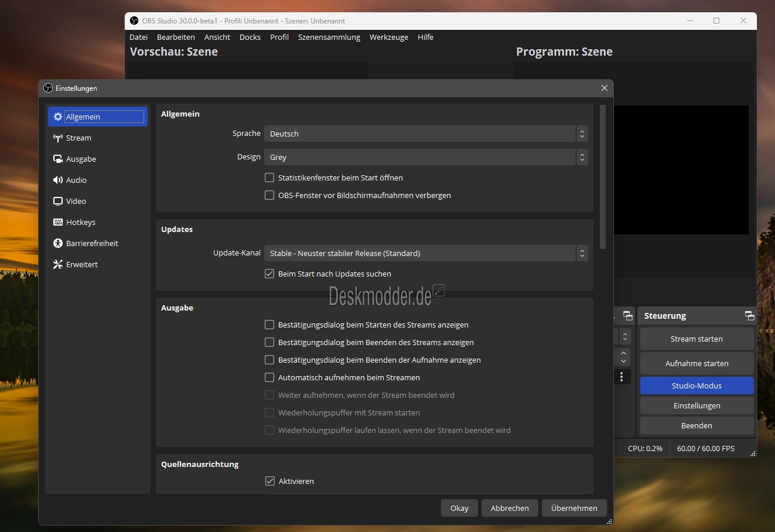Click the Stream antenna icon in sidebar
Viewport: 775px width, 532px height.
pos(58,138)
